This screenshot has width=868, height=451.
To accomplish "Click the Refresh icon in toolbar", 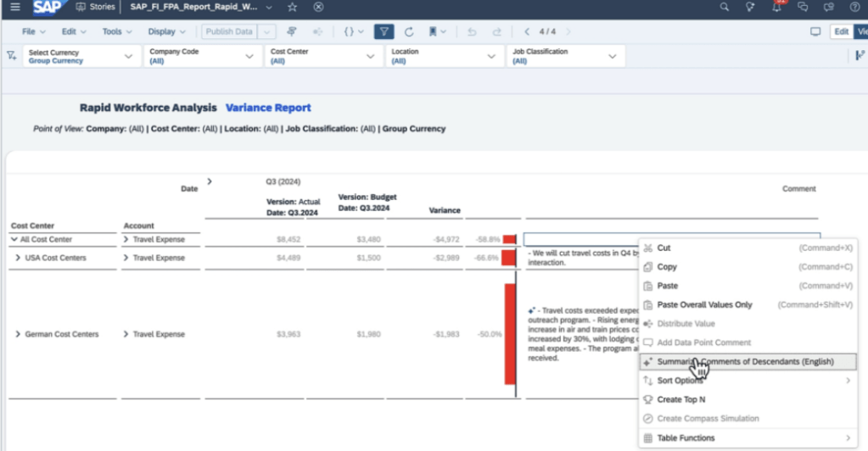I will tap(408, 31).
